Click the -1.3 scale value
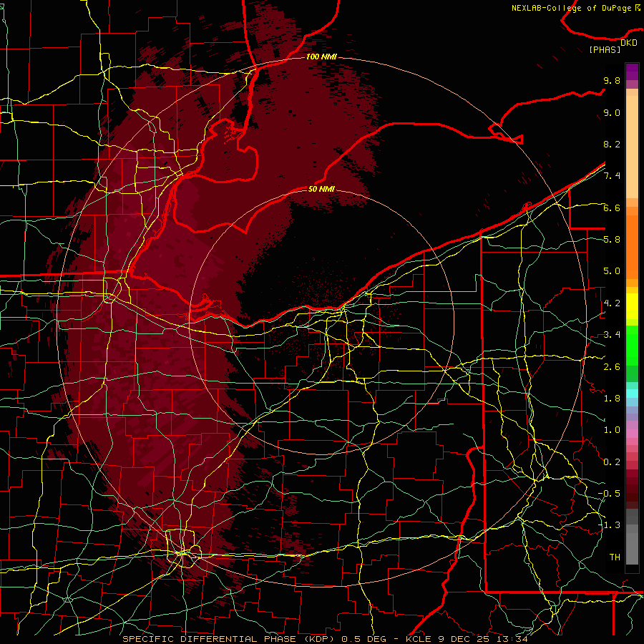Viewport: 644px width, 644px height. (x=609, y=525)
